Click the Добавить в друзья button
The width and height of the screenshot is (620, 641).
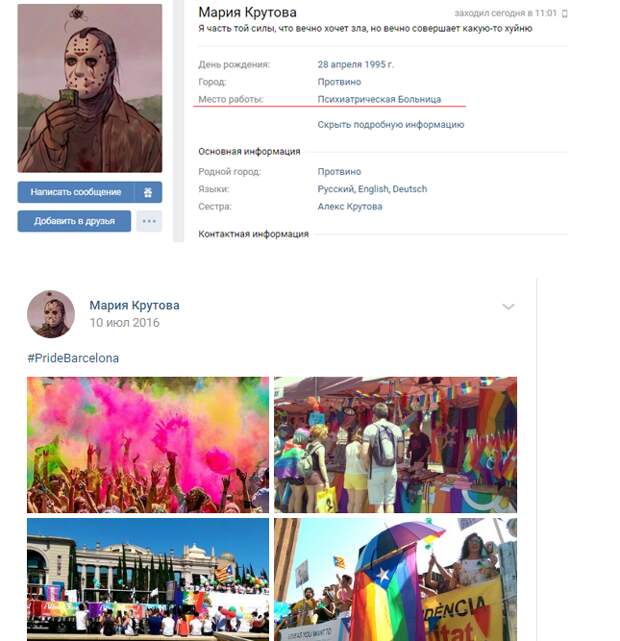[x=74, y=221]
